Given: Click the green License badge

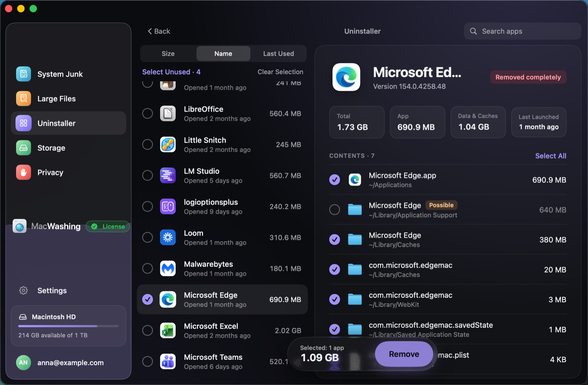Looking at the screenshot, I should (108, 227).
